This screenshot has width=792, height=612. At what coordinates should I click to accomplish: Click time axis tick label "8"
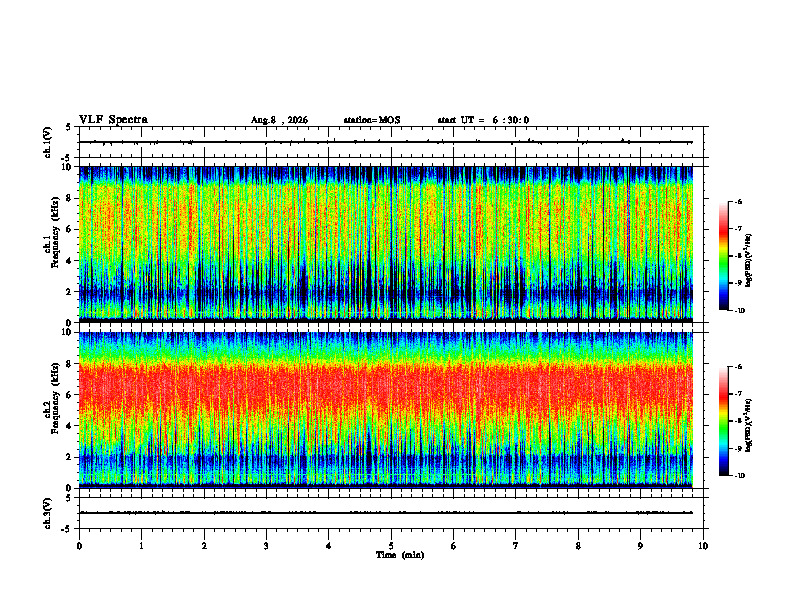point(578,546)
